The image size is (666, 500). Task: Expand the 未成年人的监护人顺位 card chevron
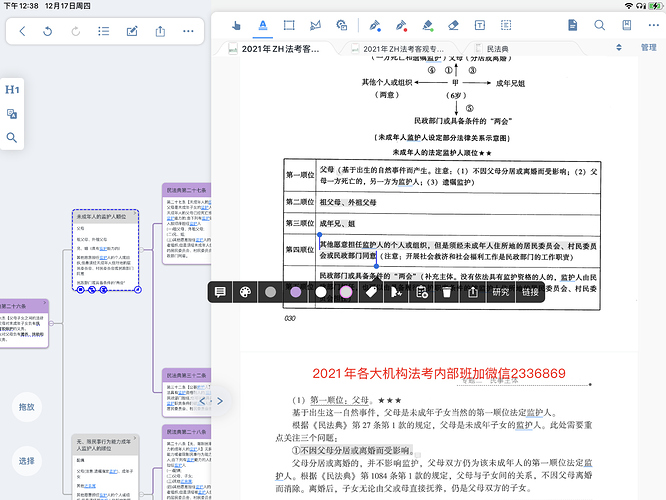(135, 214)
